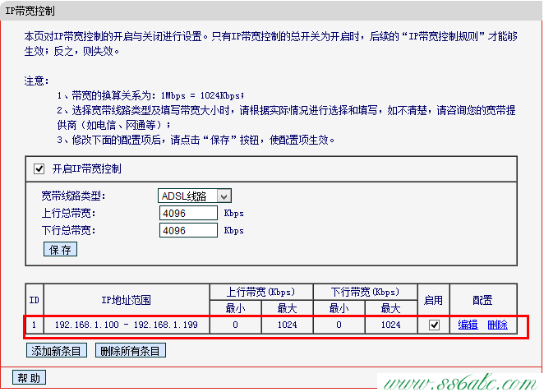This screenshot has height=392, width=544.
Task: Focus the 下行总带宽 input field
Action: tap(187, 231)
